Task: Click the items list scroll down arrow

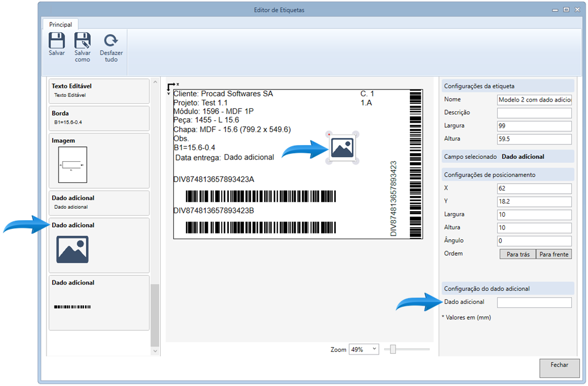Action: point(155,351)
